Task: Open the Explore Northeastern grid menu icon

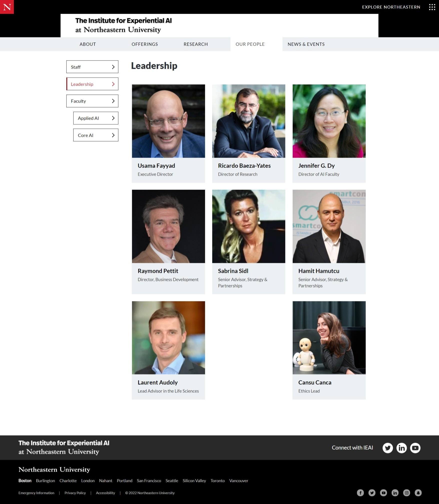Action: pyautogui.click(x=432, y=7)
